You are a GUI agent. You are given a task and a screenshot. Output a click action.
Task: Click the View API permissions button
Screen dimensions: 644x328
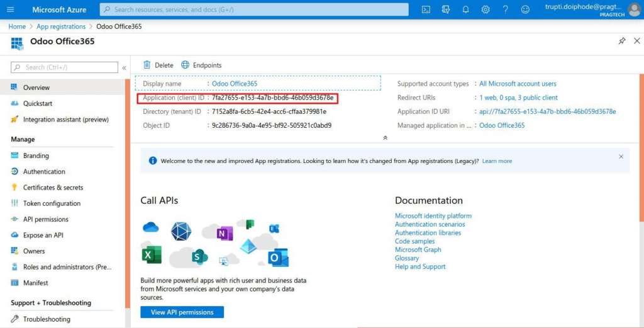pos(182,312)
